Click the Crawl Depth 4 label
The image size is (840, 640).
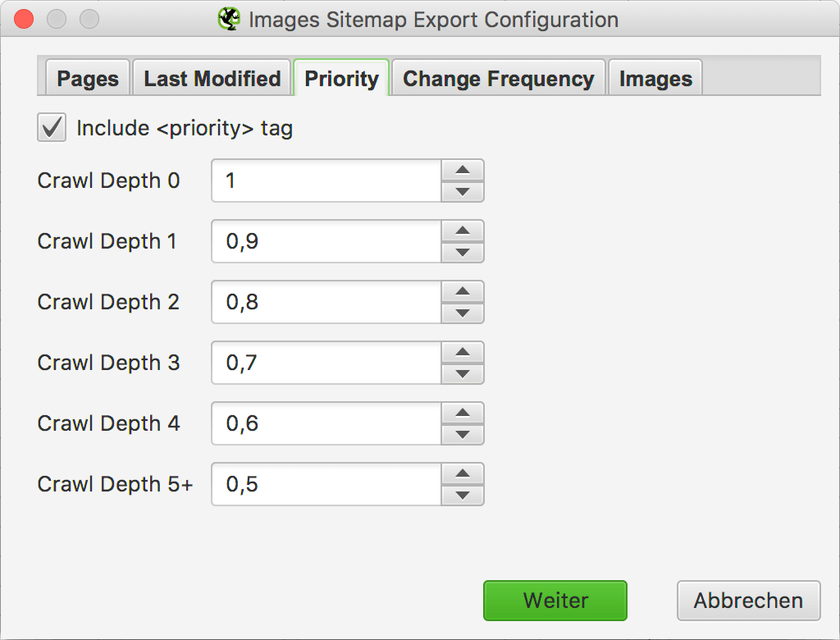click(x=108, y=423)
